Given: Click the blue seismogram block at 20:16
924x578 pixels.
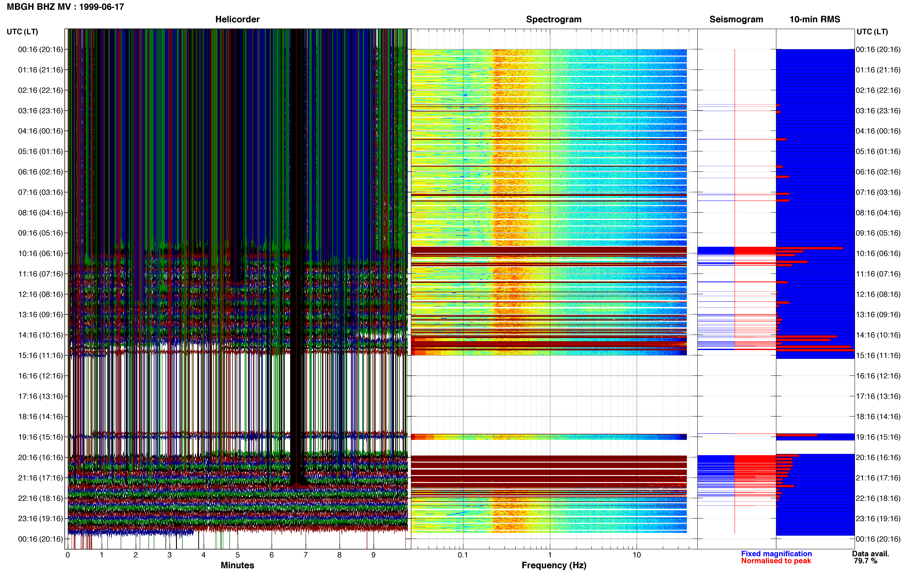Looking at the screenshot, I should tap(716, 459).
